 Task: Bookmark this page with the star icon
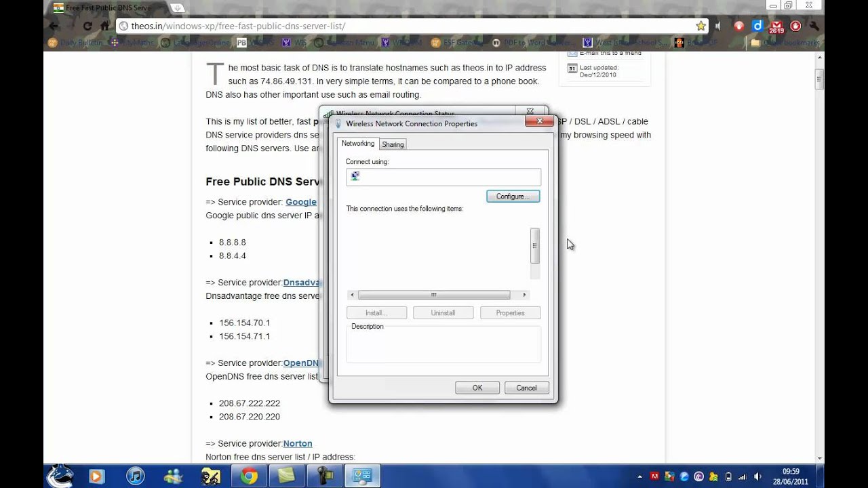coord(701,26)
